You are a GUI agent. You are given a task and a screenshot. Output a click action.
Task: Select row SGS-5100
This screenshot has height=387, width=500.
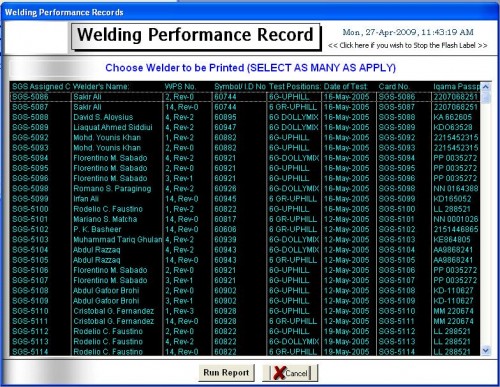click(x=245, y=209)
